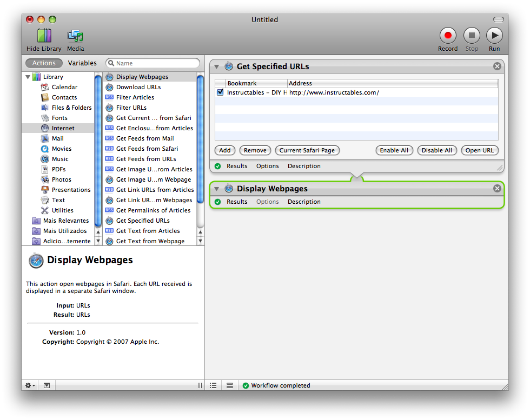This screenshot has height=420, width=530.
Task: Show Options of Get Specified URLs
Action: pos(267,166)
